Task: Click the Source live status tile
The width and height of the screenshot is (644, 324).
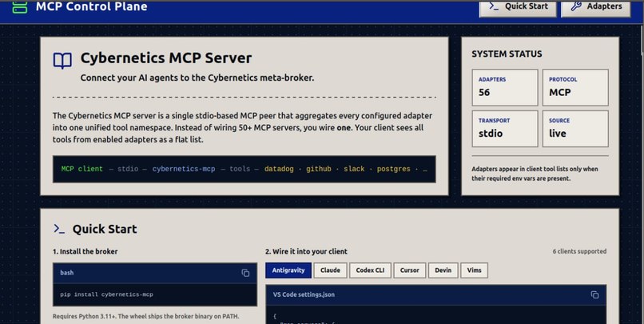Action: point(575,129)
